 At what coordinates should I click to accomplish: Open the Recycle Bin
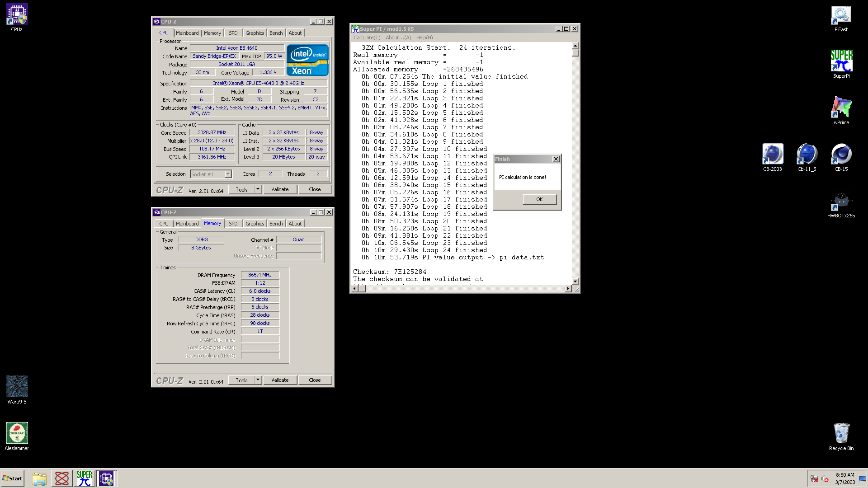coord(841,436)
